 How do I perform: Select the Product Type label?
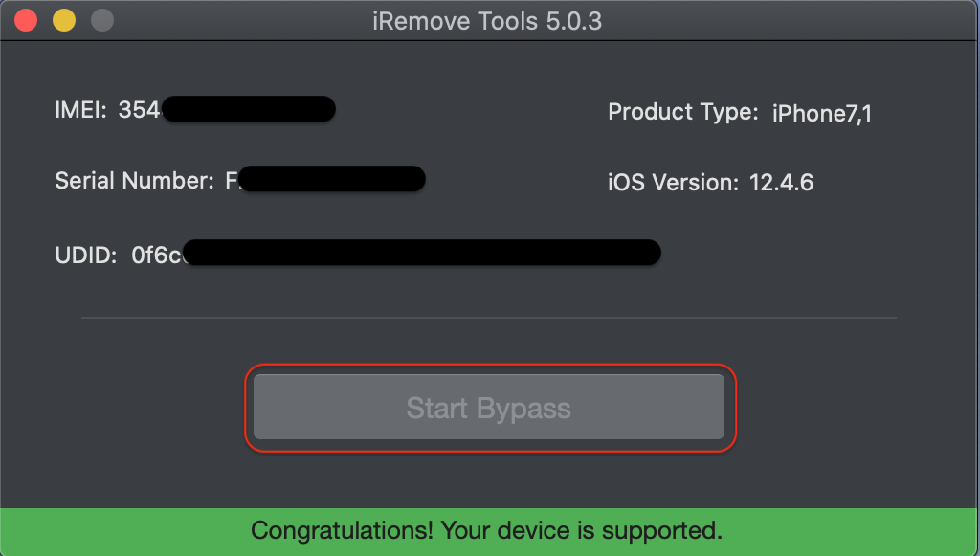click(683, 113)
